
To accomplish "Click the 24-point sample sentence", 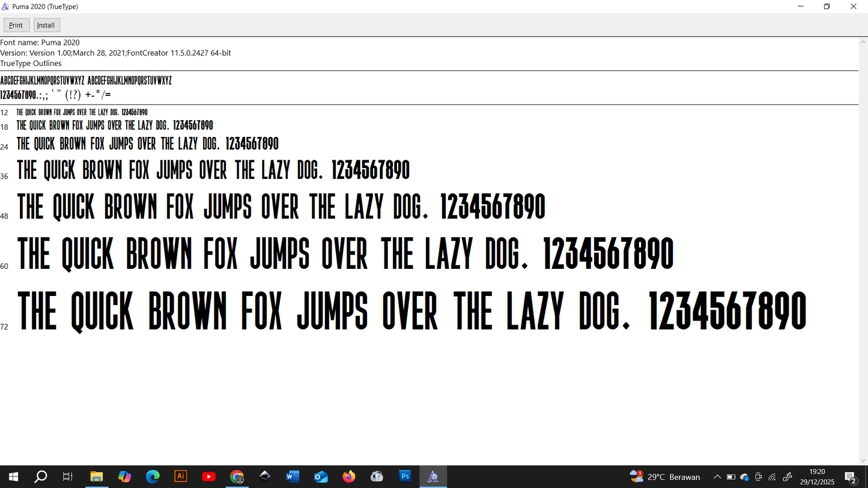I will [x=147, y=144].
